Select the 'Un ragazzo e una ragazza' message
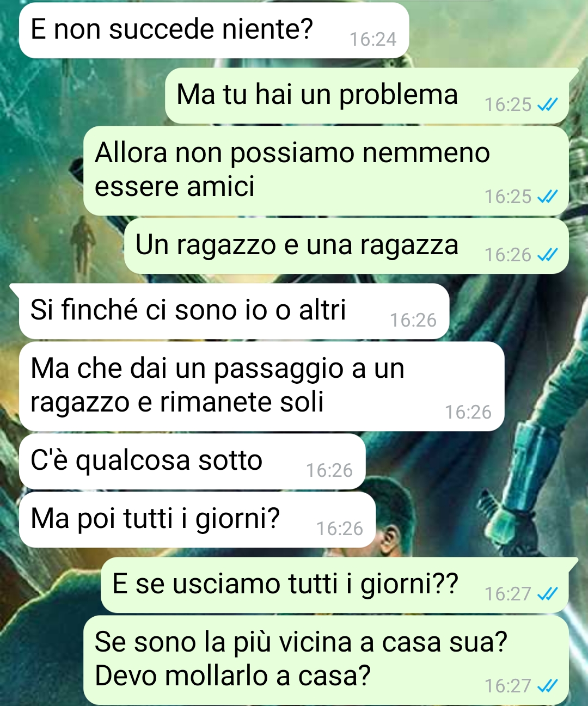588x706 pixels. click(346, 246)
